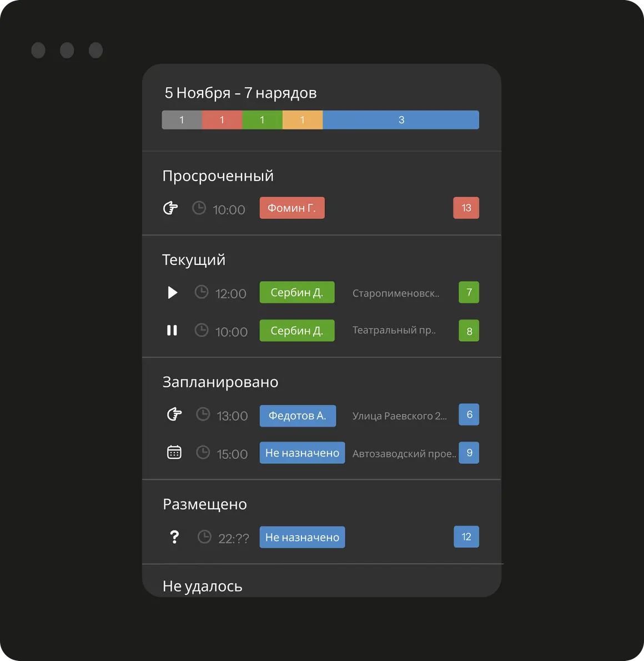This screenshot has height=661, width=644.
Task: Select the blue Федотов А. assignee tag
Action: 298,415
